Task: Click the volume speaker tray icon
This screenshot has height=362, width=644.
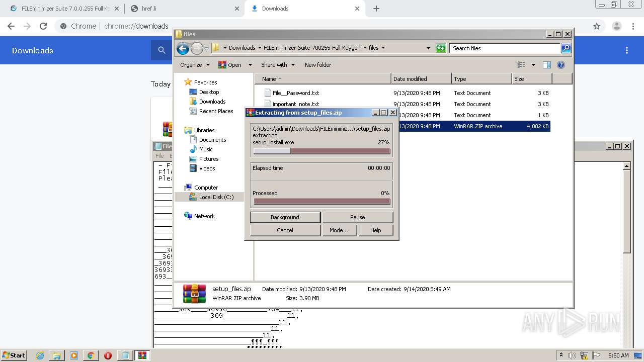Action: 573,355
